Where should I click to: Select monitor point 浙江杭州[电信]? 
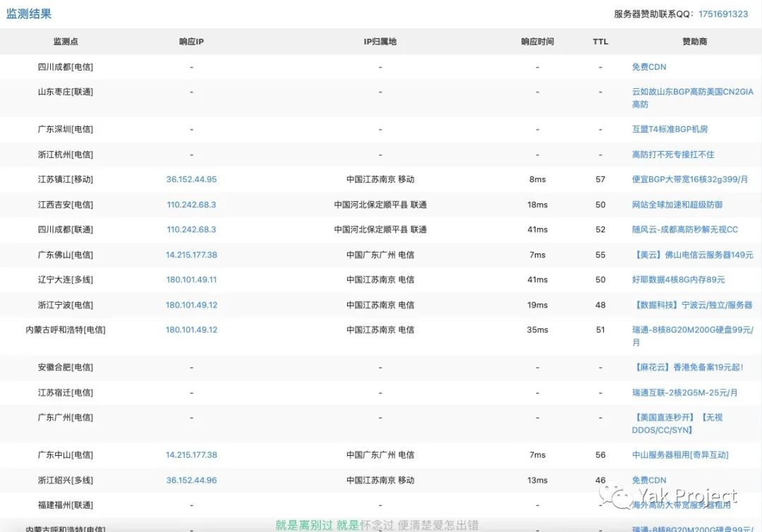(66, 155)
